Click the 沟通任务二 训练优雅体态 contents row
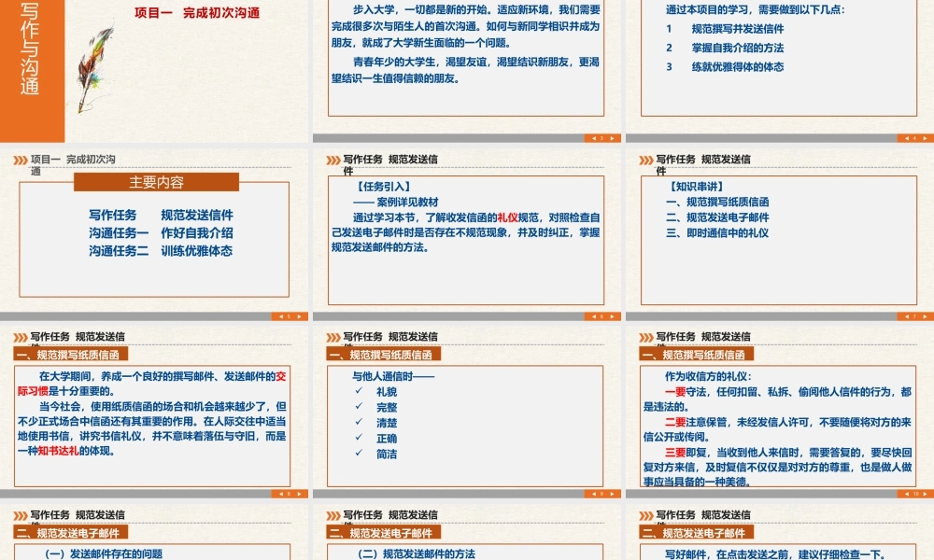Image resolution: width=934 pixels, height=560 pixels. (x=161, y=250)
